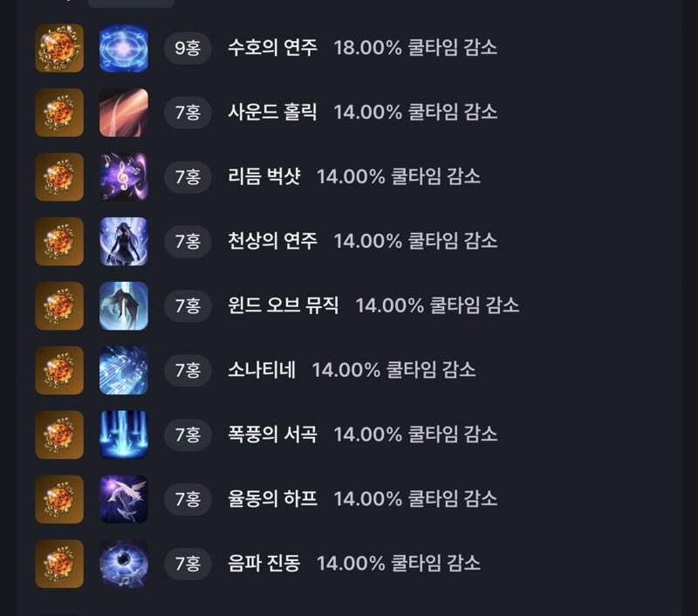This screenshot has height=616, width=698.
Task: Select the 수호의 연주 skill icon
Action: point(124,48)
